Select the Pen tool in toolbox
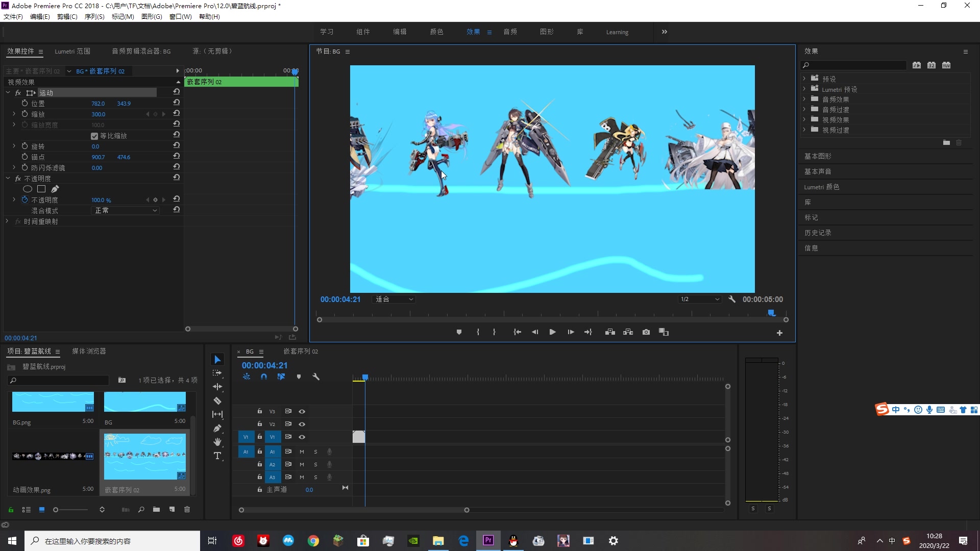980x551 pixels. pos(217,429)
